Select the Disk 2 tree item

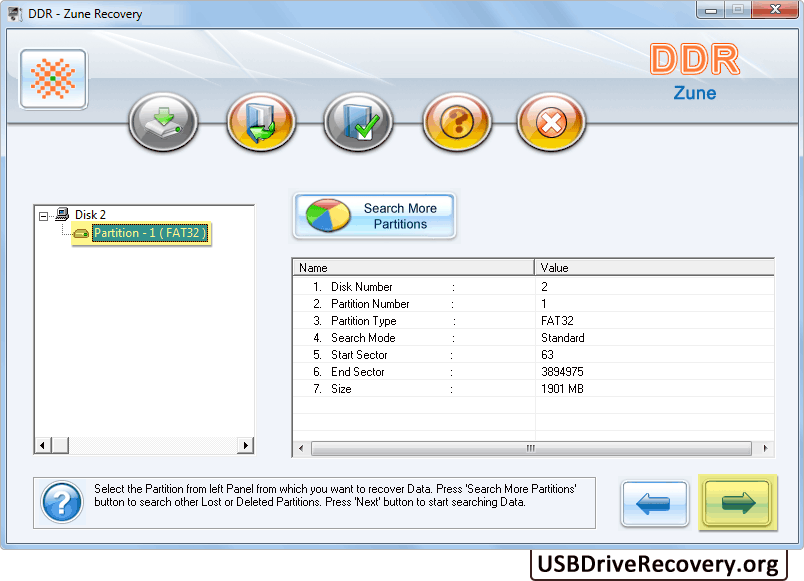coord(90,214)
